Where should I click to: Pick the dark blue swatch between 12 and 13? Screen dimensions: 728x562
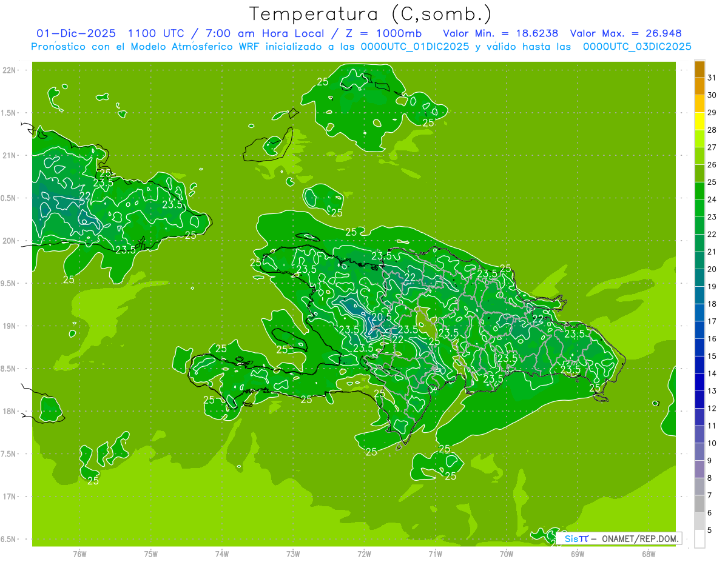(x=699, y=400)
